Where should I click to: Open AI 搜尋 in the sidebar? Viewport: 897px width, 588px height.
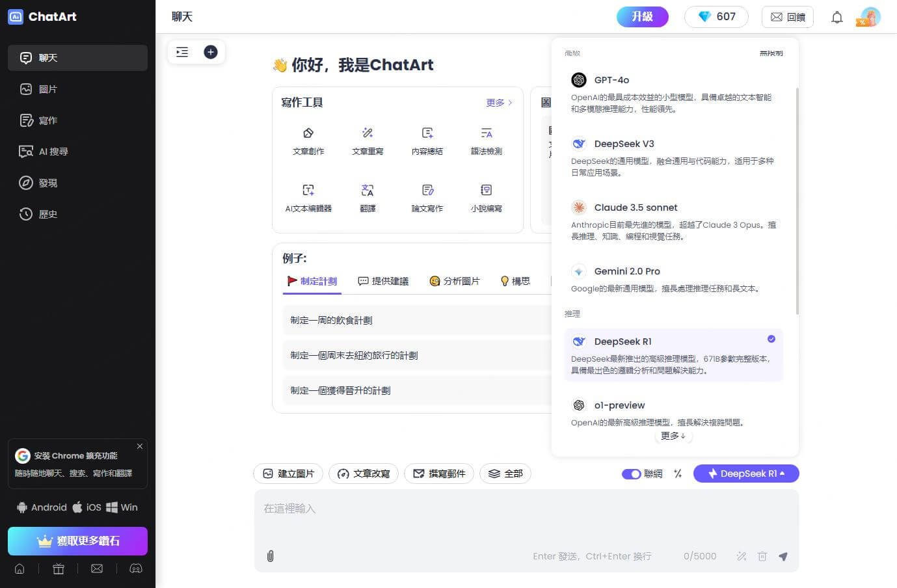click(x=77, y=152)
